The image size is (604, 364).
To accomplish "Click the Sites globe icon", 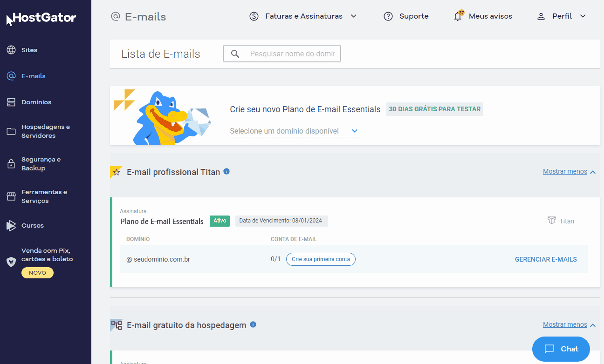I will coord(11,50).
